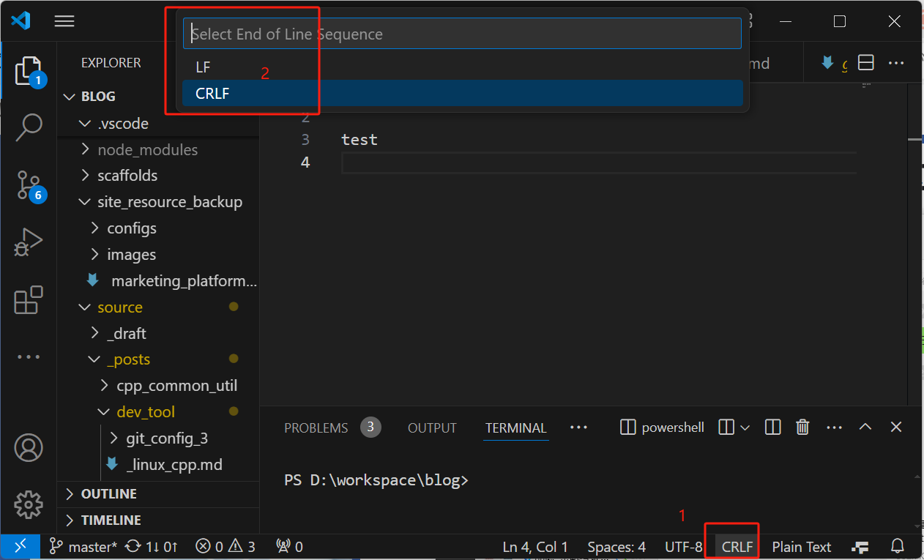Open the split terminal dropdown arrow
Image resolution: width=924 pixels, height=560 pixels.
pyautogui.click(x=745, y=428)
